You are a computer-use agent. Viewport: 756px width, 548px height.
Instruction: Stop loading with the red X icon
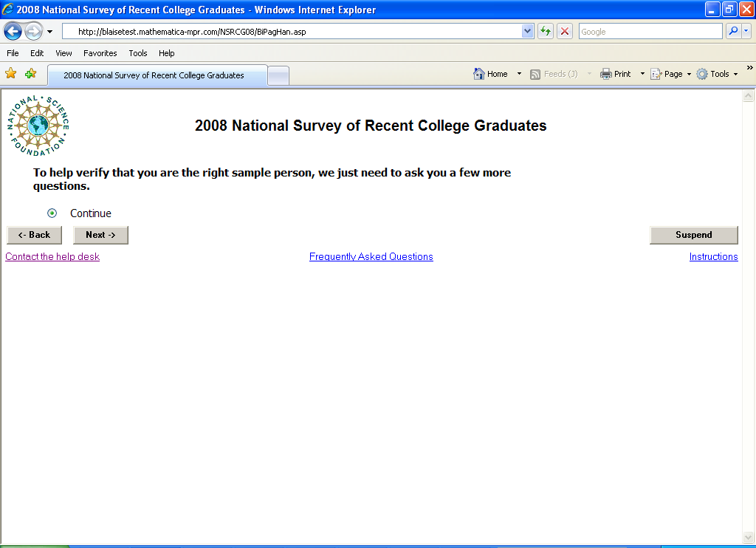[565, 32]
